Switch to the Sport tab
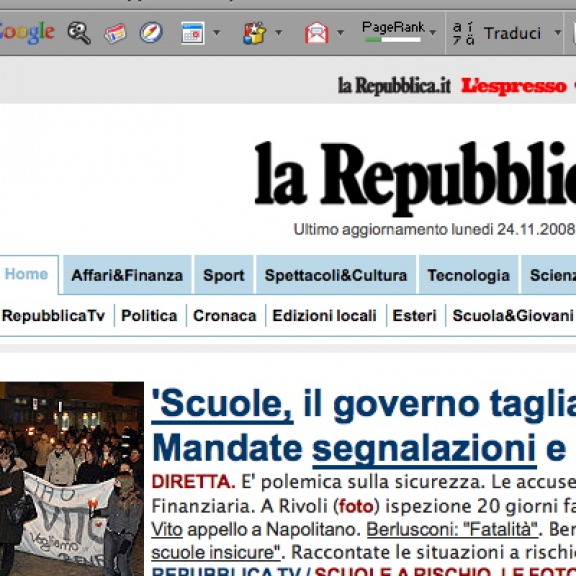The image size is (576, 576). click(x=224, y=275)
